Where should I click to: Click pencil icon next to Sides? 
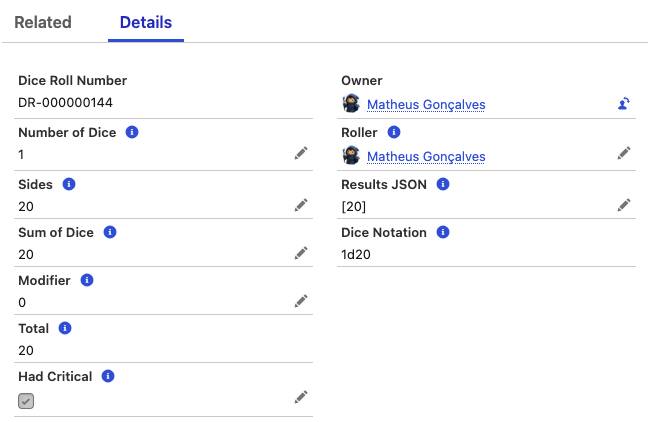(x=301, y=205)
